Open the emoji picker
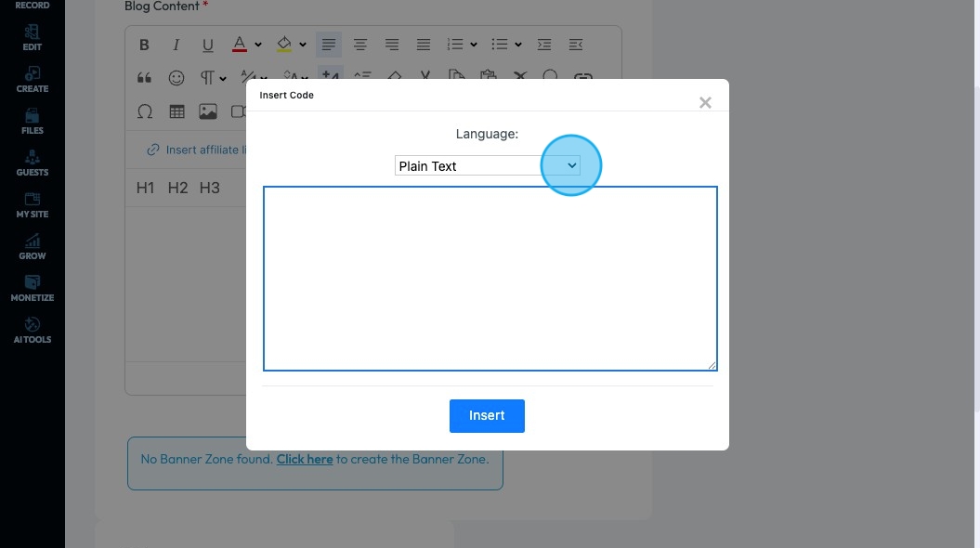The width and height of the screenshot is (980, 548). click(176, 78)
